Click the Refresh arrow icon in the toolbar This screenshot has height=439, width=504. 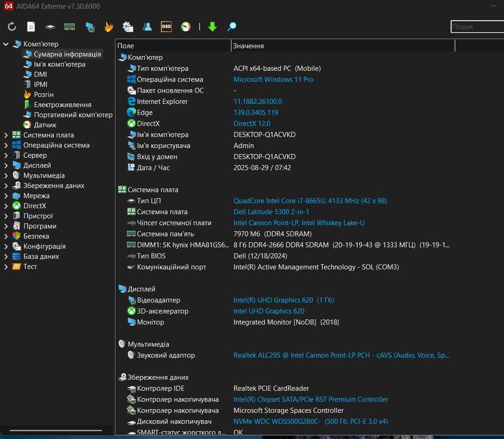coord(12,27)
